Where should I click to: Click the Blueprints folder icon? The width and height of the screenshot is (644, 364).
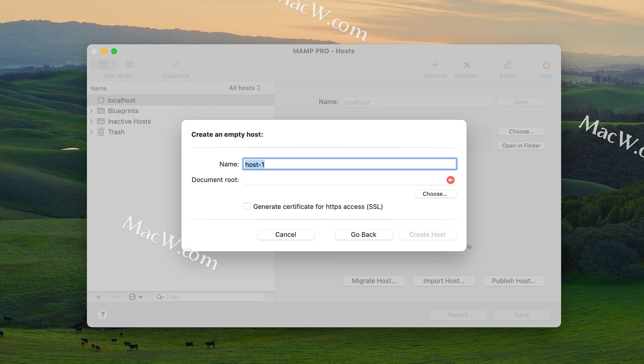pyautogui.click(x=101, y=110)
